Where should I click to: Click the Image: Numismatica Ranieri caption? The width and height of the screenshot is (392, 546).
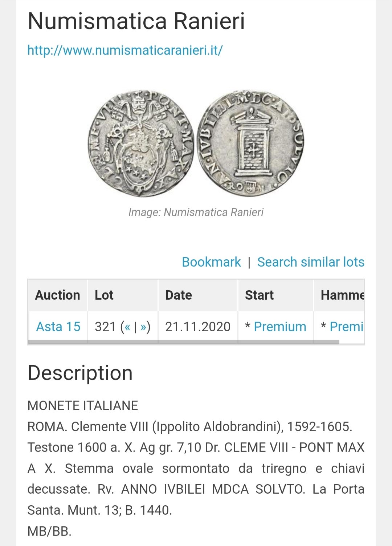pyautogui.click(x=196, y=212)
